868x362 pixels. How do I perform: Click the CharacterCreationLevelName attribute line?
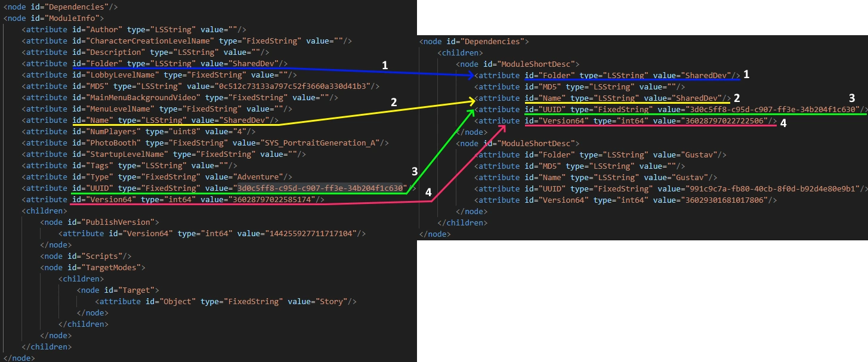pyautogui.click(x=187, y=41)
